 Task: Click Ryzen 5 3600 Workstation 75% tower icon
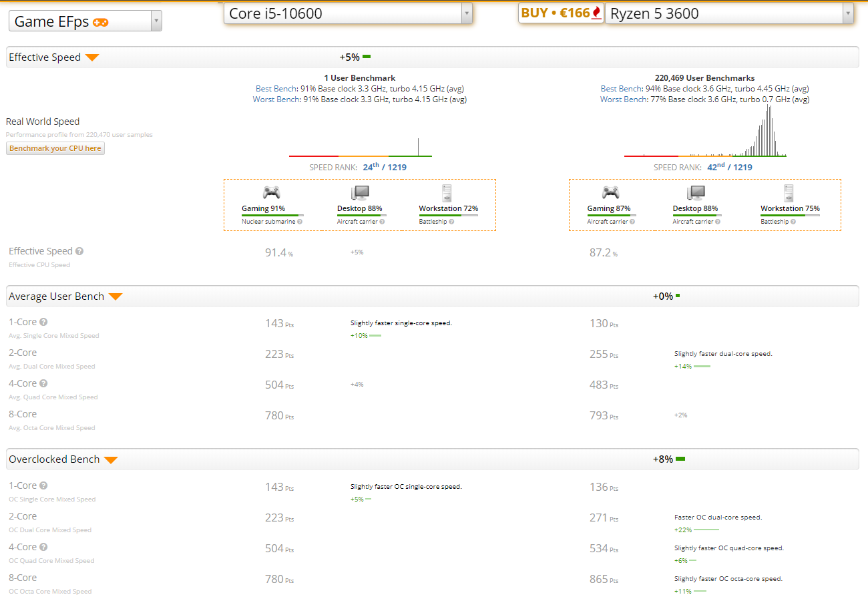tap(789, 193)
